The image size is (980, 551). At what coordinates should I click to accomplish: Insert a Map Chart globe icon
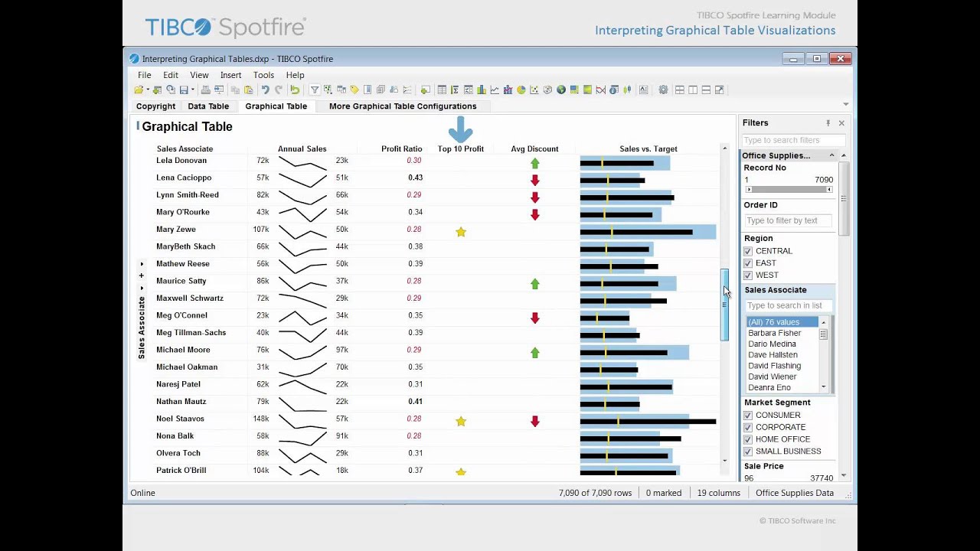coord(561,90)
